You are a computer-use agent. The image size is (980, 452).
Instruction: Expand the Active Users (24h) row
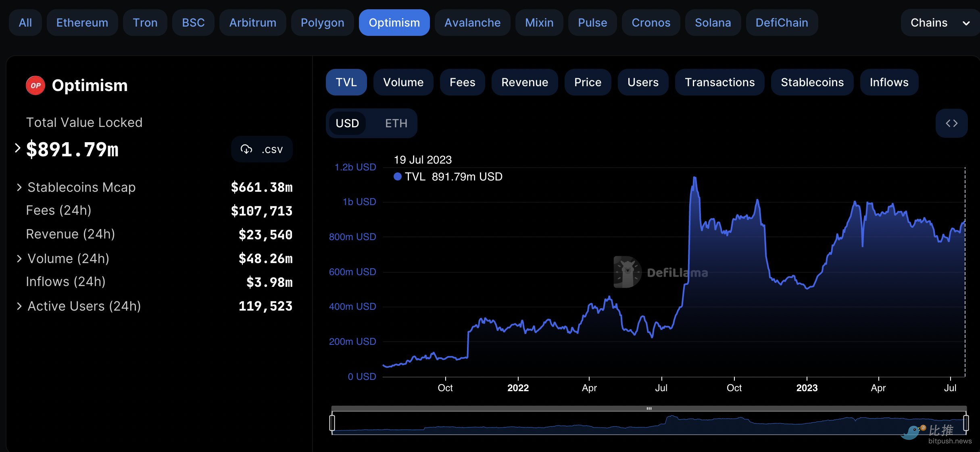click(19, 306)
